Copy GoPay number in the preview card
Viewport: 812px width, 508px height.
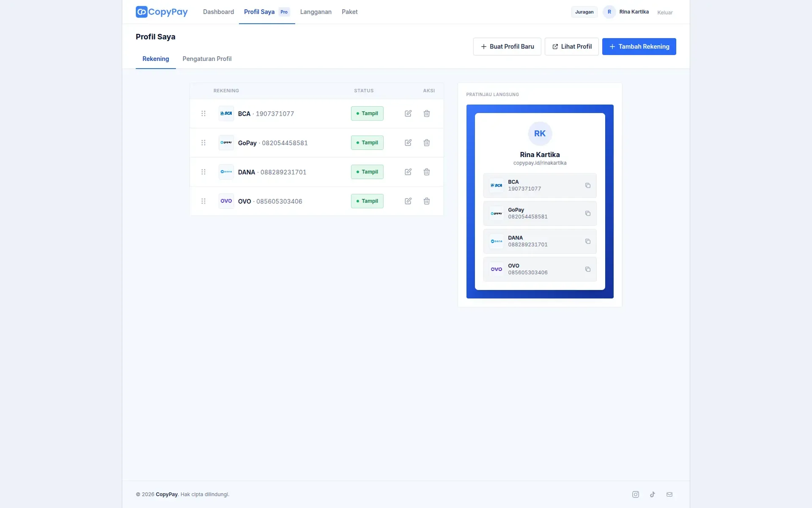(x=588, y=213)
